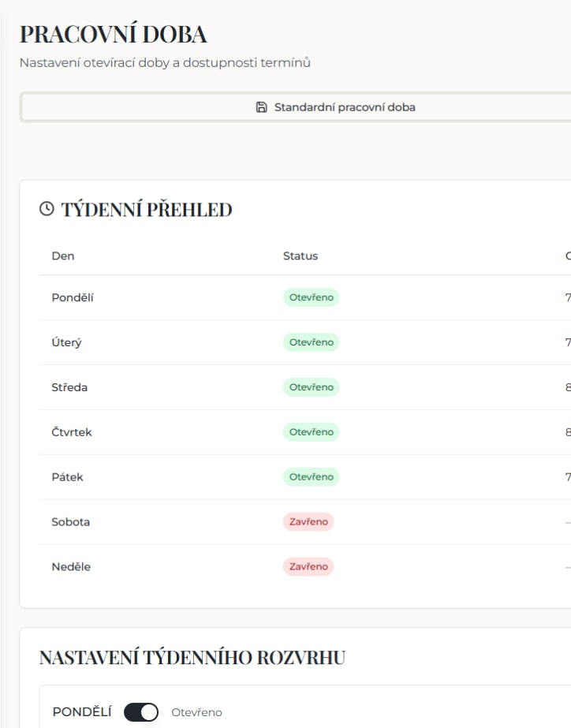Click the Otevřeno badge for Středa

coord(311,387)
